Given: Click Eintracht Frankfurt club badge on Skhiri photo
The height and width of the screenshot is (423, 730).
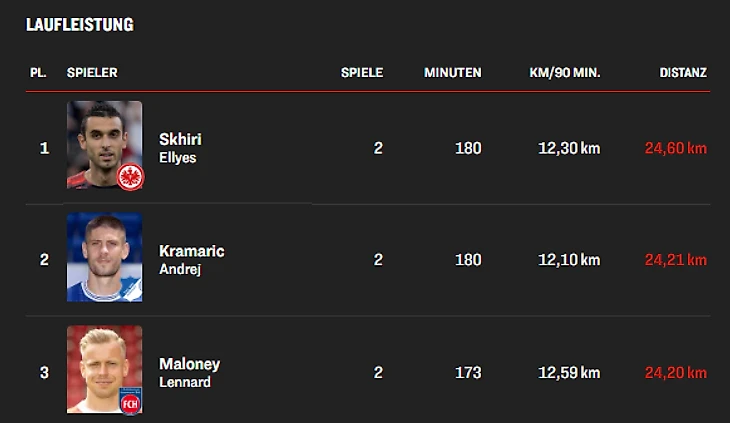Looking at the screenshot, I should coord(130,177).
